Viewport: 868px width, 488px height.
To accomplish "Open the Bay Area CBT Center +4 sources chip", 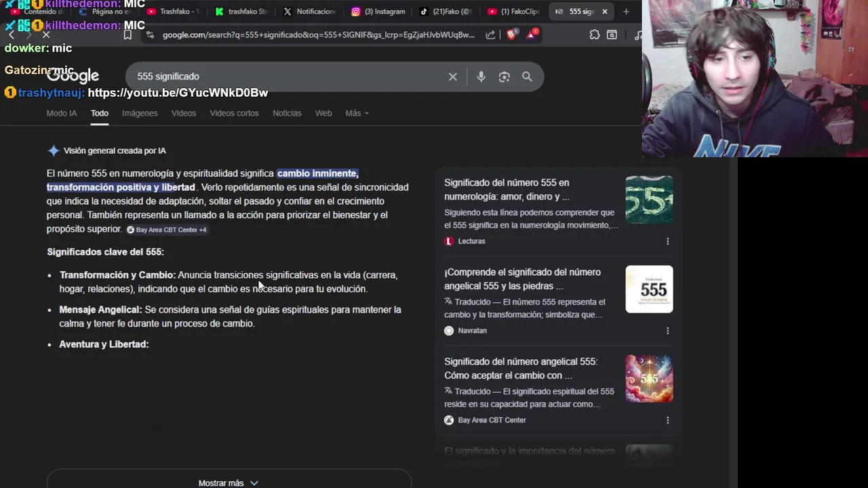I will 167,230.
